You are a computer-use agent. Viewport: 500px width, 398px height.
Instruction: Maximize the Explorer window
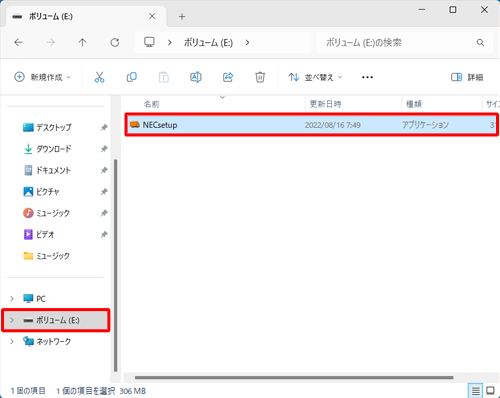pos(453,10)
